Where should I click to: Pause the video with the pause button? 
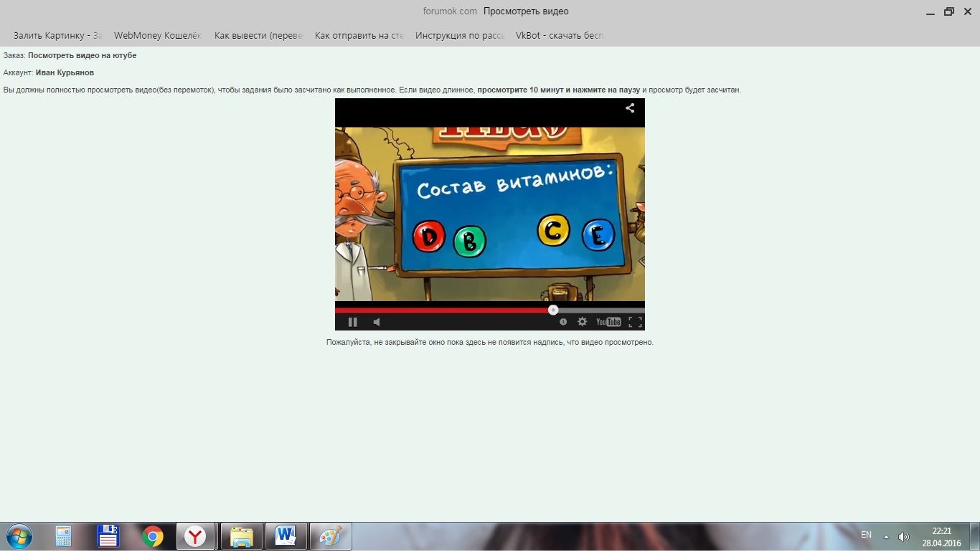coord(352,322)
